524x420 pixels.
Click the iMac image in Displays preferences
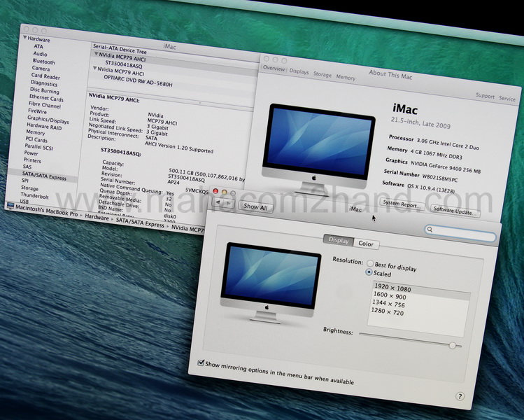(270, 283)
